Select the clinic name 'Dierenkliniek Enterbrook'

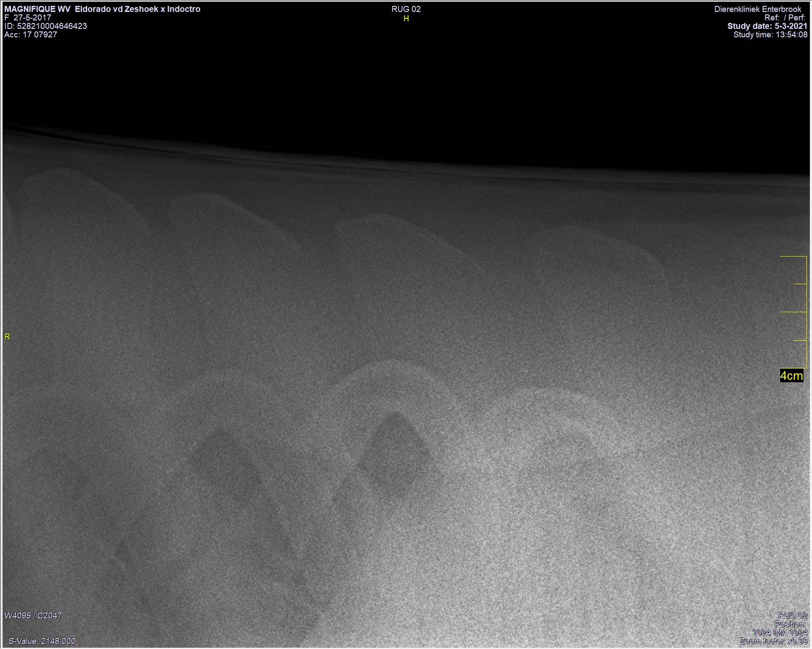[x=758, y=9]
